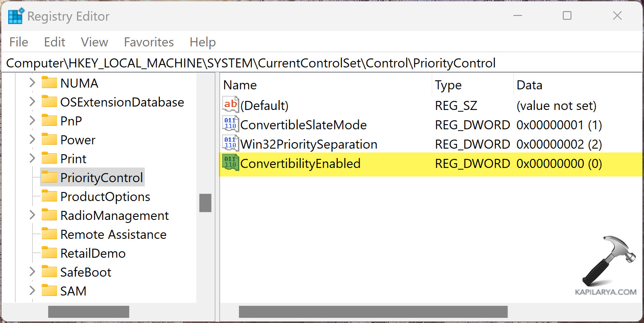This screenshot has width=644, height=323.
Task: Select the (Default) string value icon
Action: [x=230, y=105]
